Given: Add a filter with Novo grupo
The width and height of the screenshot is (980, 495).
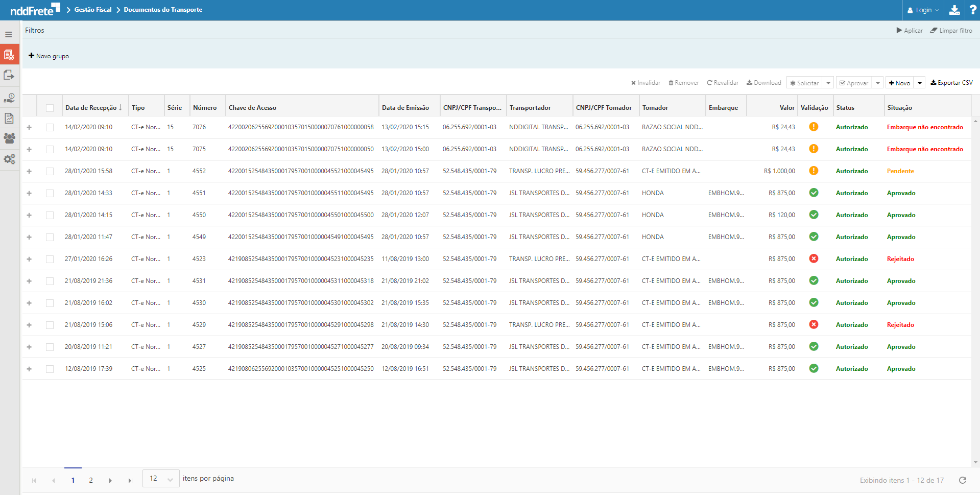Looking at the screenshot, I should point(49,56).
